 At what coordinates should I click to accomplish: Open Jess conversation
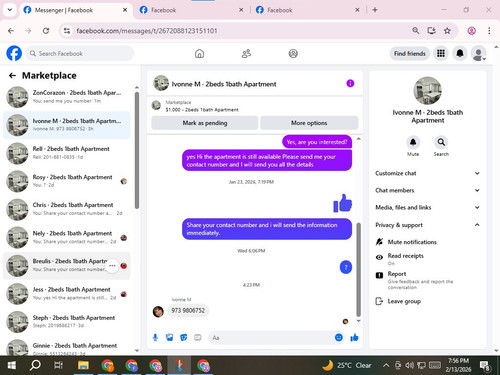[66, 294]
